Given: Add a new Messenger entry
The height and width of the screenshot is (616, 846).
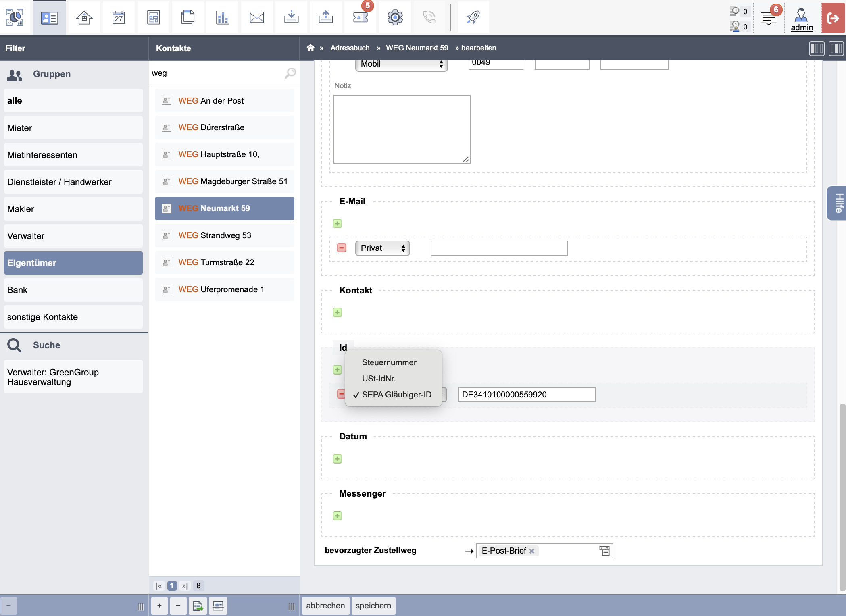Looking at the screenshot, I should (338, 516).
